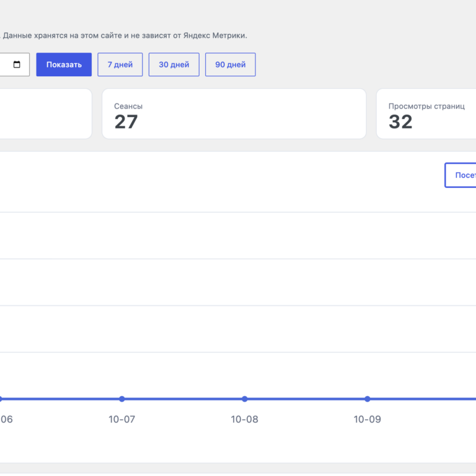
Task: Select the 90 дней range
Action: 231,64
